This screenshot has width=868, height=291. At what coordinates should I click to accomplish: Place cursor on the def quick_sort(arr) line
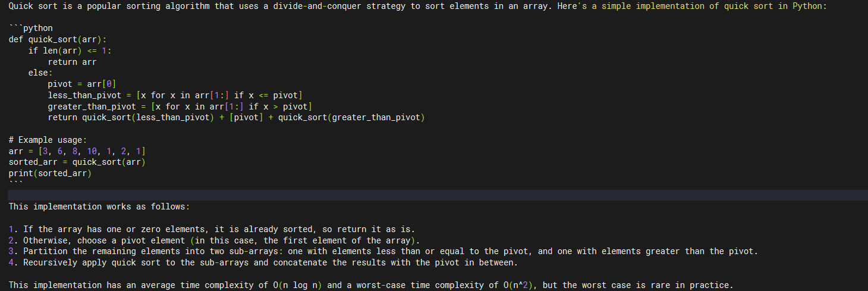pos(58,39)
